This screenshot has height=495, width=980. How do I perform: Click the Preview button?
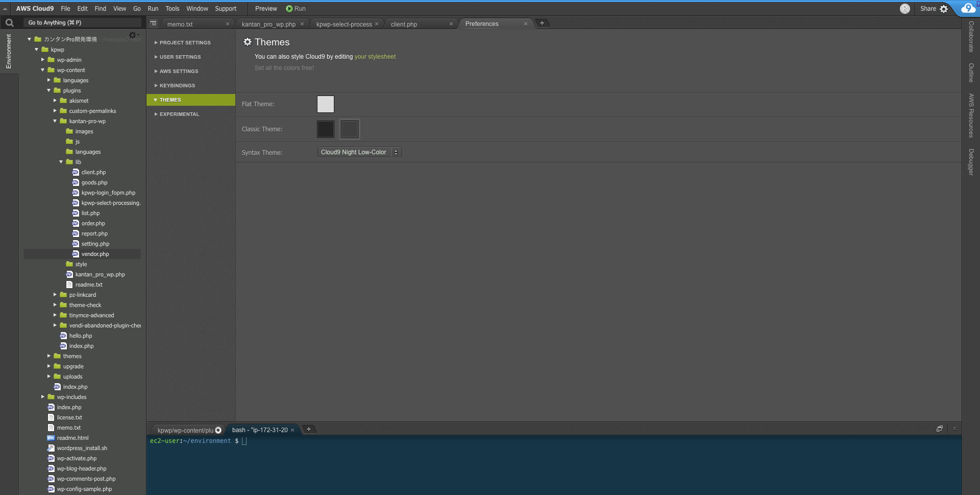(x=266, y=9)
